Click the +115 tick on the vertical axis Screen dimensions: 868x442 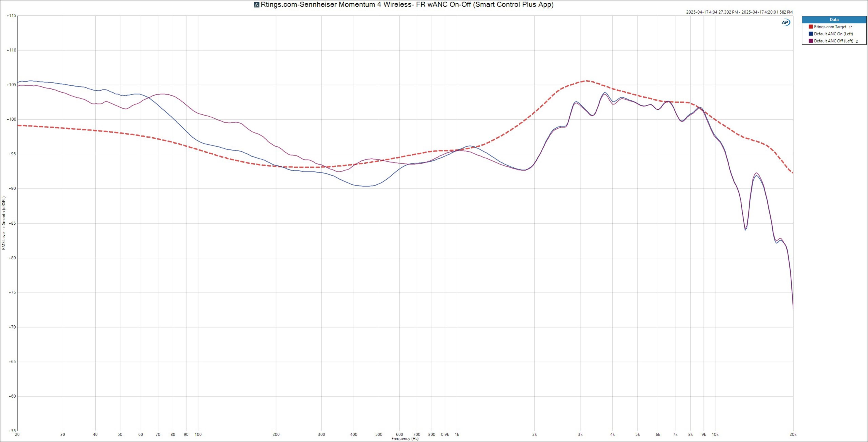pyautogui.click(x=12, y=16)
